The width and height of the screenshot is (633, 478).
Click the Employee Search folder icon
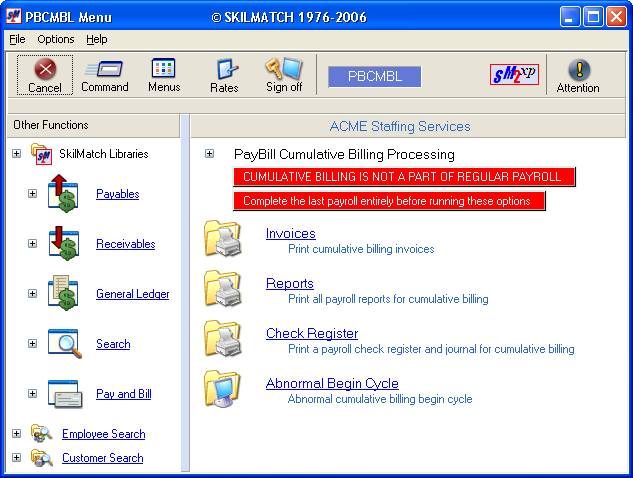pyautogui.click(x=42, y=434)
